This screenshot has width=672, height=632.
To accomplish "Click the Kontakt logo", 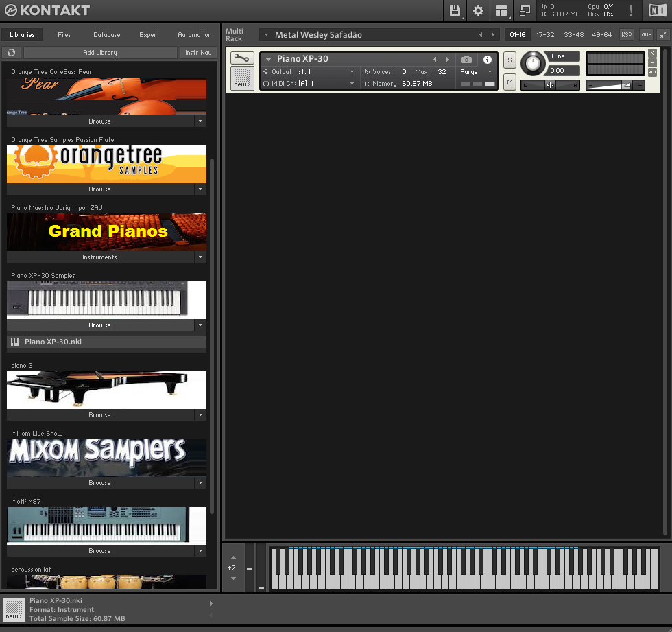I will (x=47, y=10).
